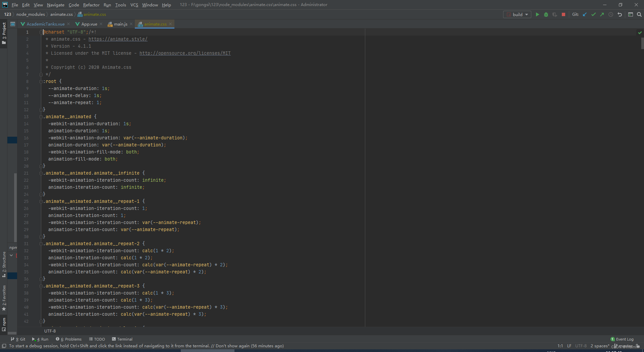Follow the https://animate.style/ link
This screenshot has height=352, width=644.
click(x=118, y=39)
